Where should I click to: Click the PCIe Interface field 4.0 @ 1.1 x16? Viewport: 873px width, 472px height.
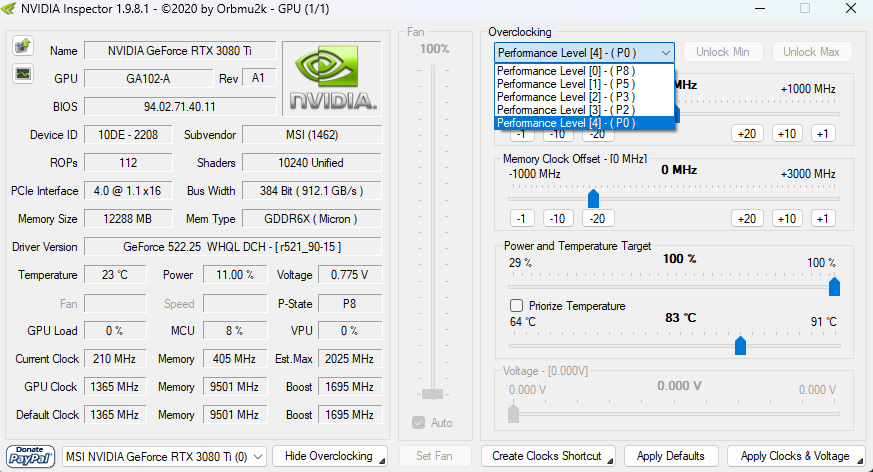pyautogui.click(x=128, y=191)
